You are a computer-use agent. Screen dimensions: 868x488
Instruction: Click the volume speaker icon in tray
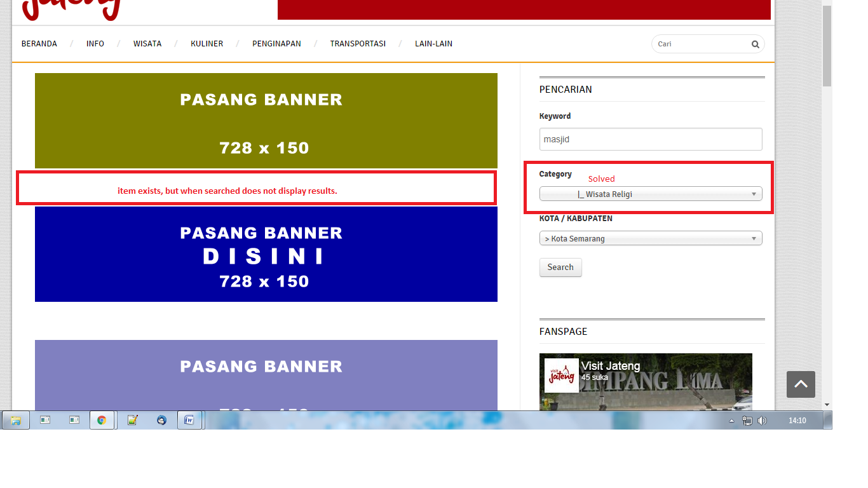point(762,421)
